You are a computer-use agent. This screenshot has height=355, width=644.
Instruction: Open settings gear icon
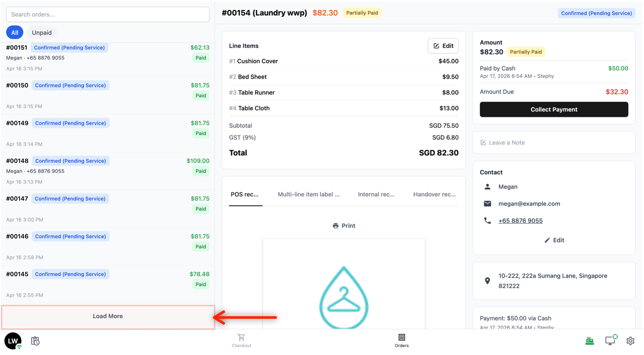pyautogui.click(x=630, y=341)
